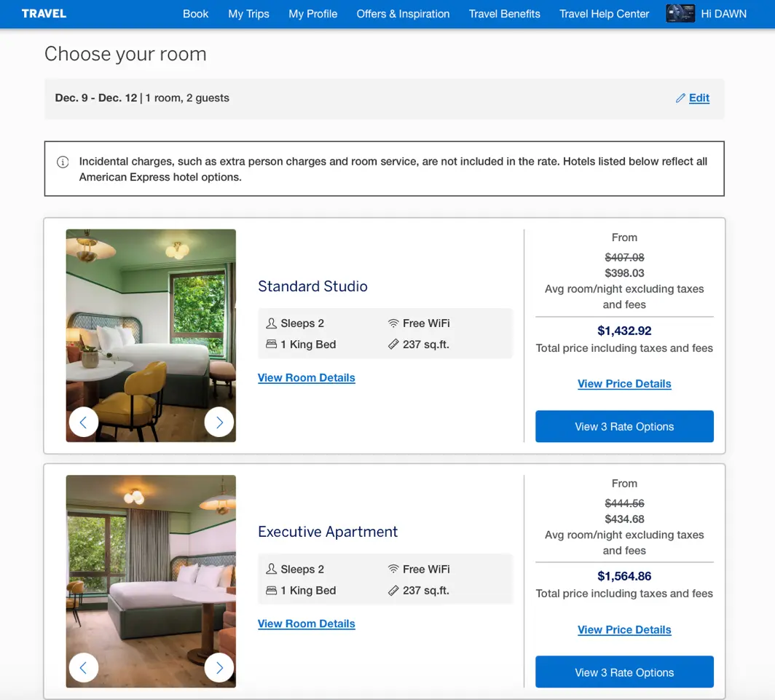Select Travel Benefits in top navigation

click(x=504, y=14)
